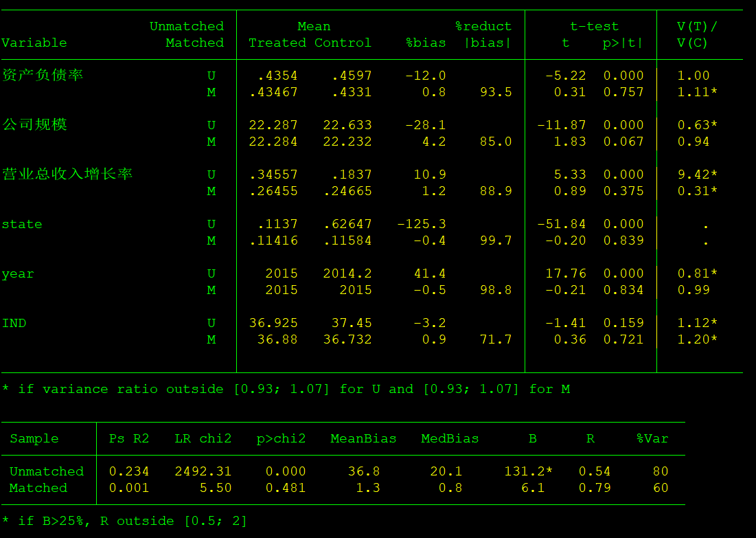Click the variance ratio 1.20*

697,339
